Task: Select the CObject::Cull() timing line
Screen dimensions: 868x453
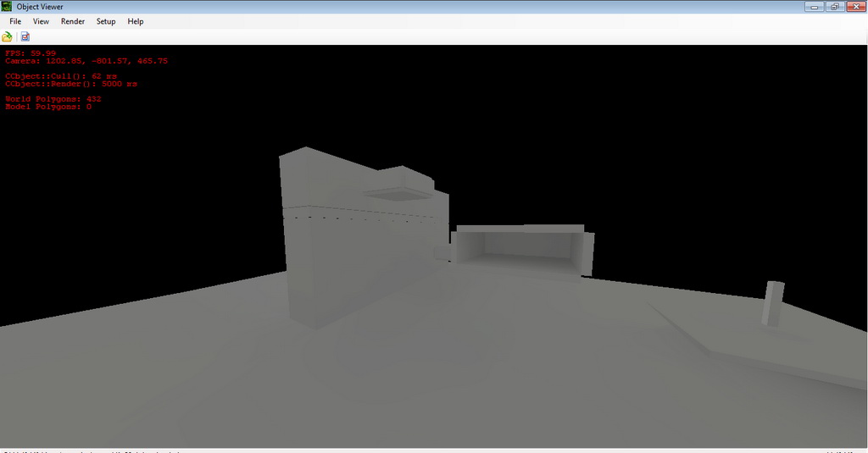Action: pos(61,75)
